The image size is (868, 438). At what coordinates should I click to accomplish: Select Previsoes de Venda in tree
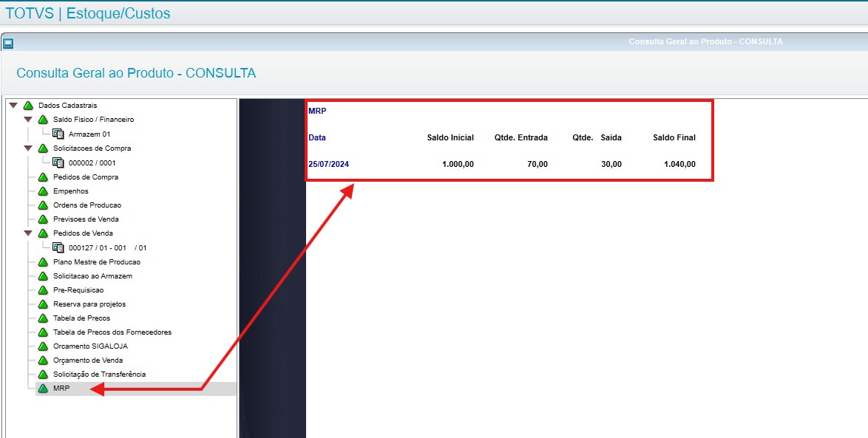pyautogui.click(x=86, y=219)
